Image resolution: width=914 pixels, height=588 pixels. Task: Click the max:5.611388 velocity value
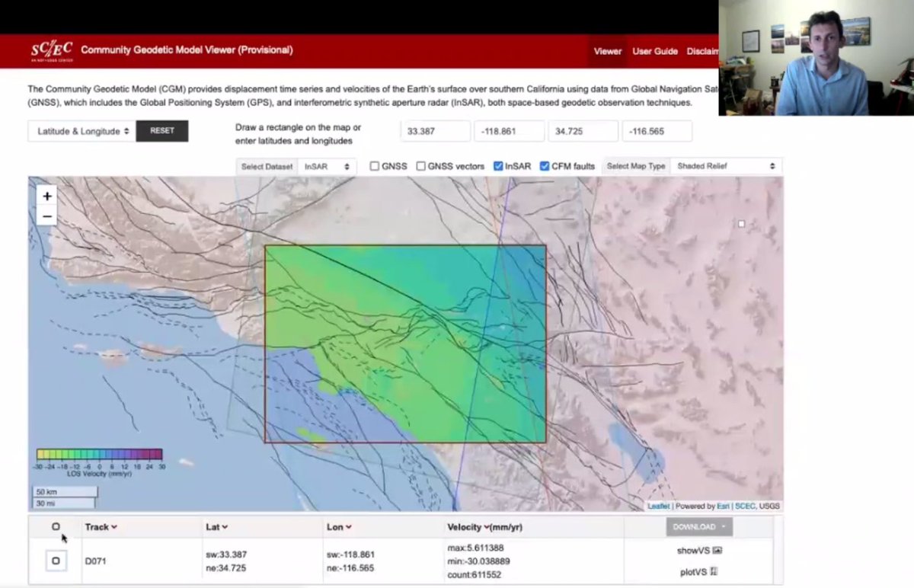coord(475,548)
